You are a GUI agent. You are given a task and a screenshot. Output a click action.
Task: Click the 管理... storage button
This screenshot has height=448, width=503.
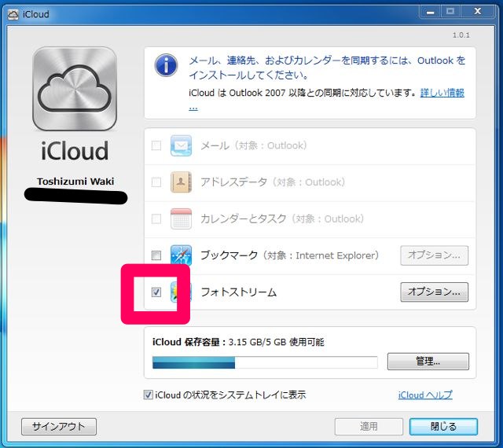428,362
